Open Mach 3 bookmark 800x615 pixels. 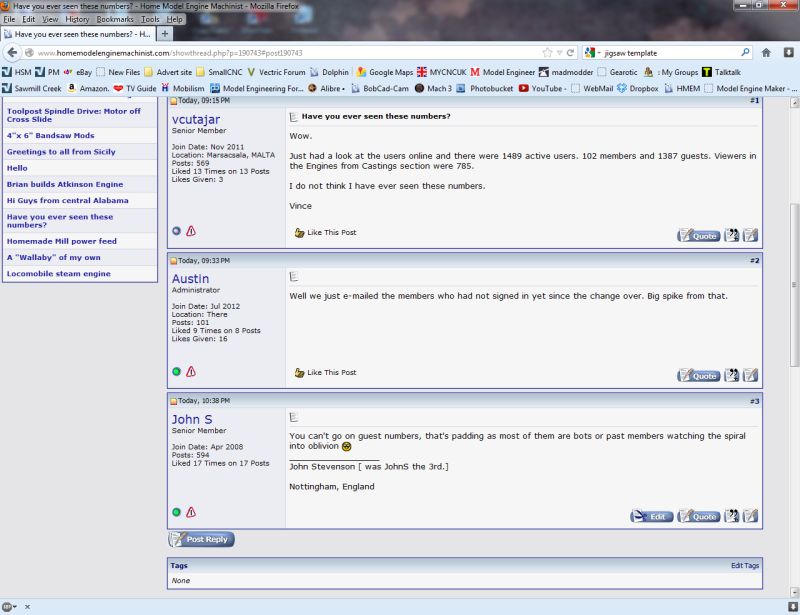433,88
